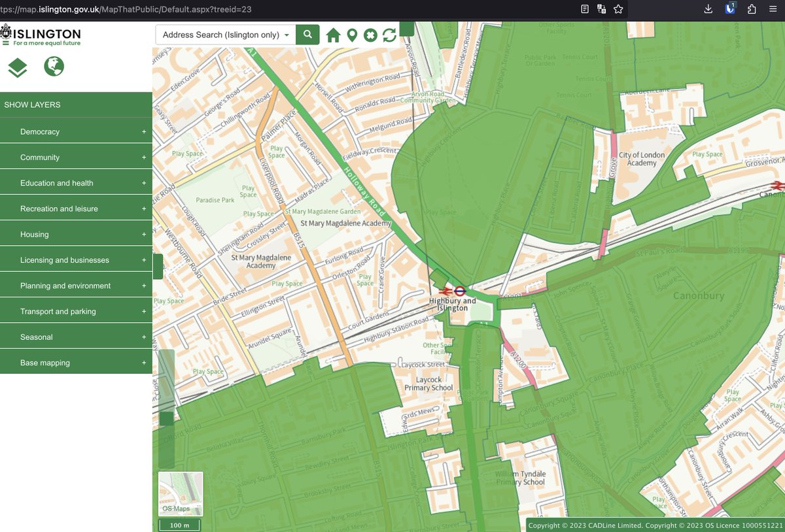Screen dimensions: 785x532
Task: Select the Base mapping menu item
Action: (76, 363)
